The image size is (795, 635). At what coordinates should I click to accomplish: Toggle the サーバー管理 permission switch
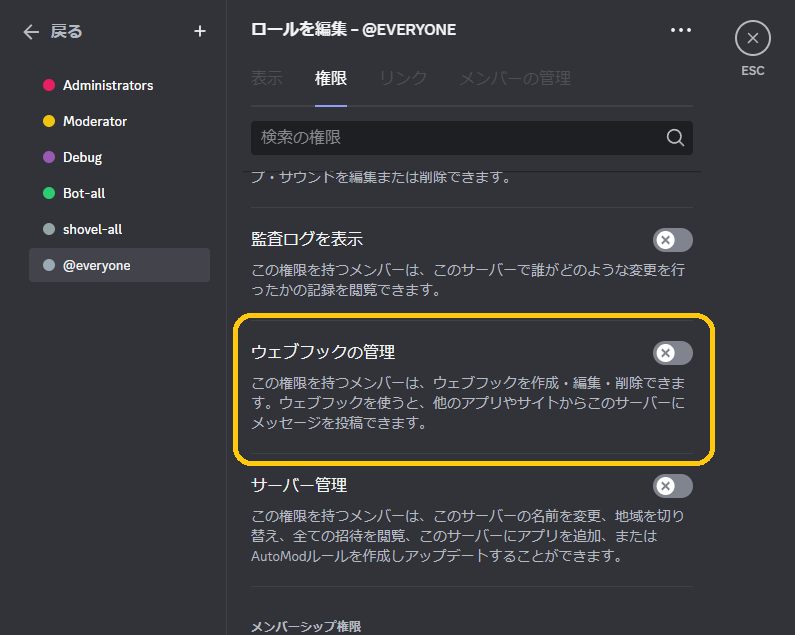(x=673, y=486)
